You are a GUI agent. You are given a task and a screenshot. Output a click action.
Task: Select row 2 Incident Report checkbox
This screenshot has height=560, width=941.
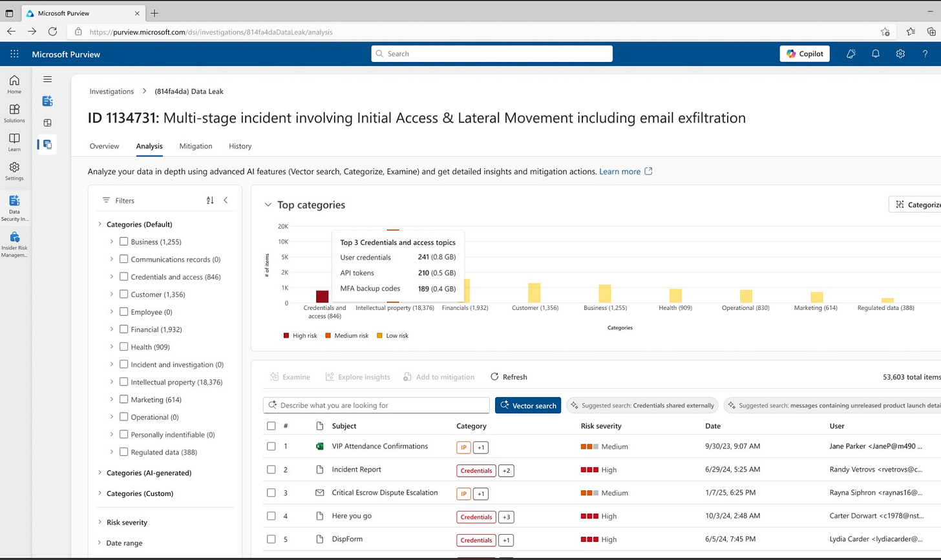tap(271, 470)
